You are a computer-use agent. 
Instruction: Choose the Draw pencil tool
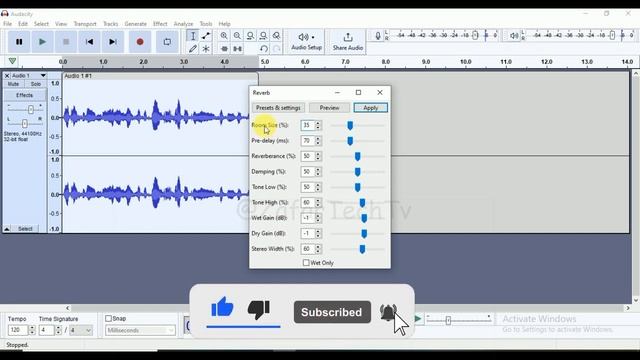coord(193,49)
